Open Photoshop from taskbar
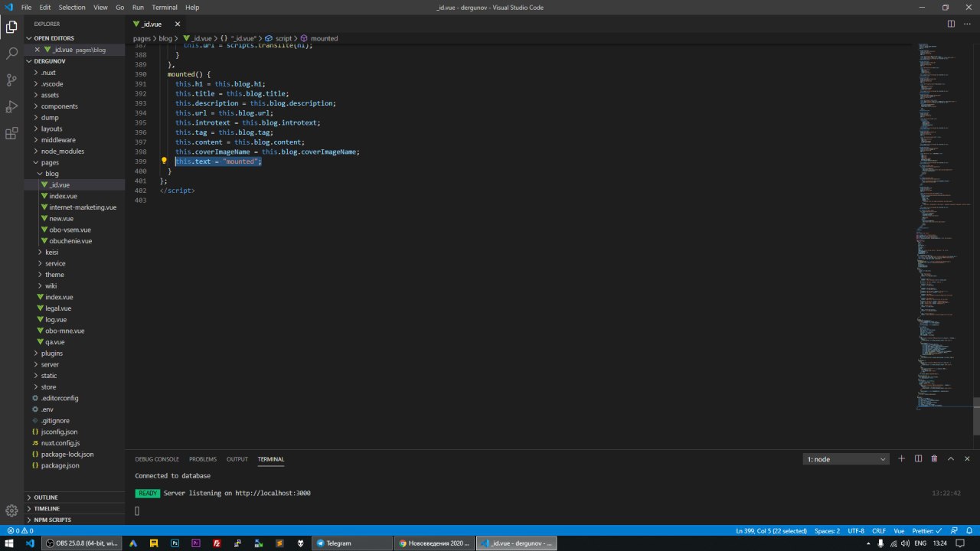This screenshot has width=980, height=551. [x=175, y=543]
